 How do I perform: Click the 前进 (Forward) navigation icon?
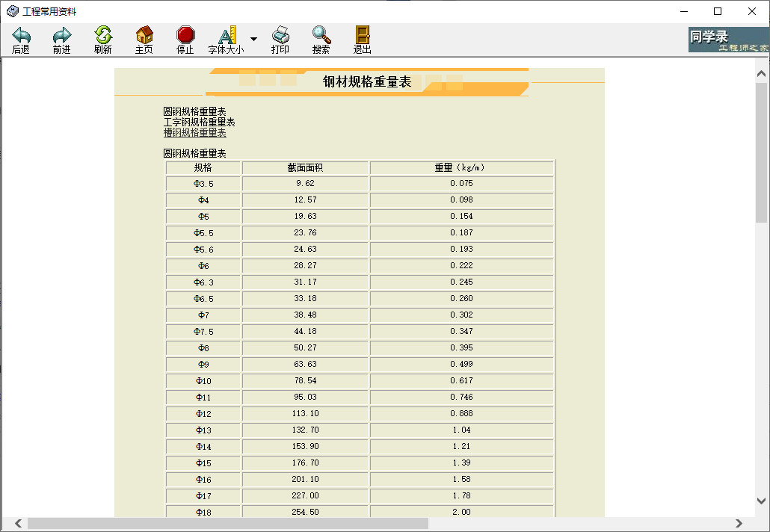pos(61,39)
